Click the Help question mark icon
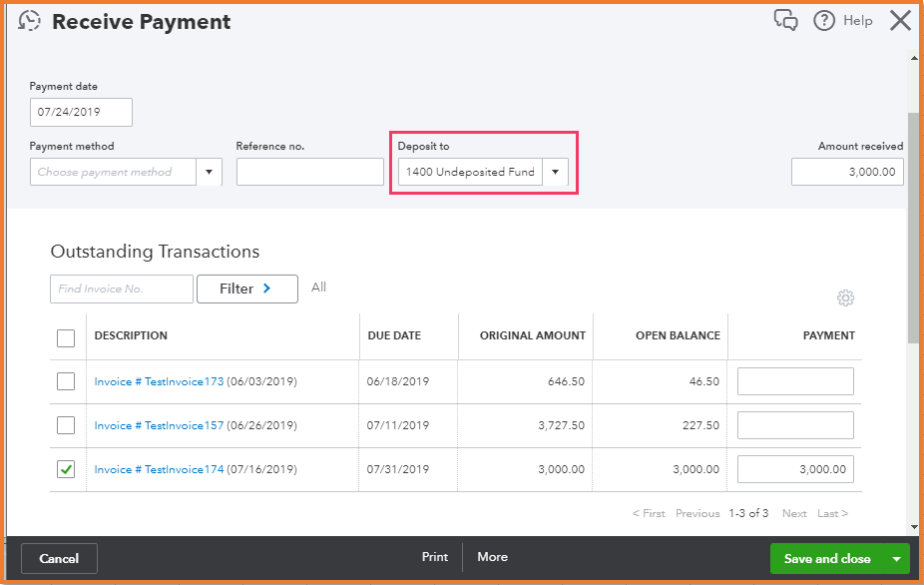The height and width of the screenshot is (585, 924). pos(824,20)
